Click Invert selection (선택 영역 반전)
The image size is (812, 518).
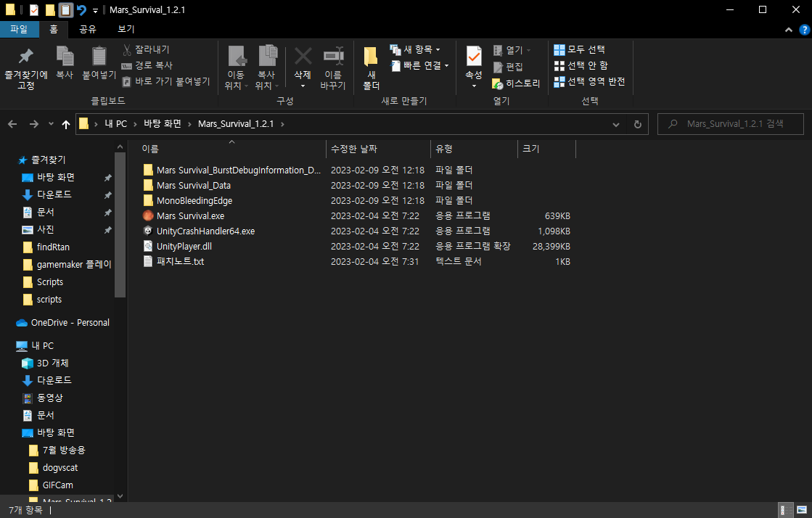click(x=589, y=81)
